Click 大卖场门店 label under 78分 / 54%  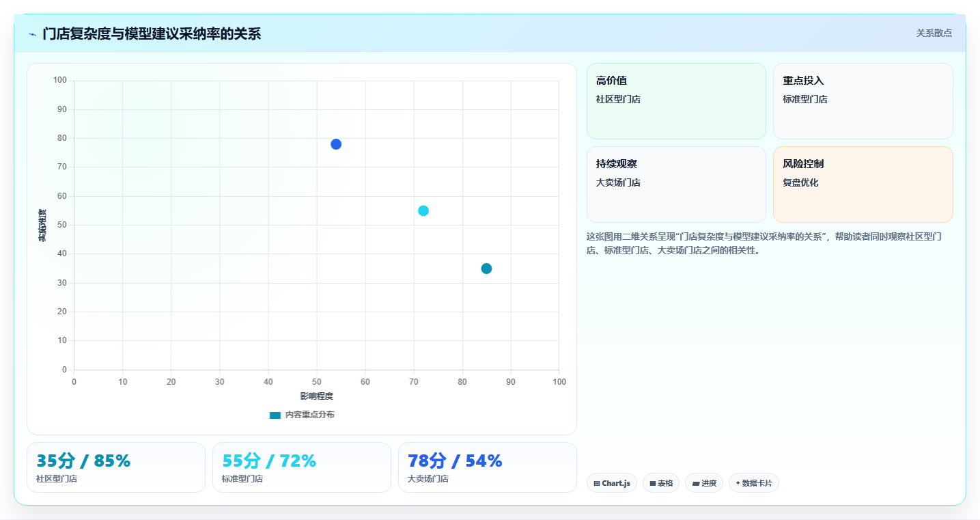coord(428,479)
